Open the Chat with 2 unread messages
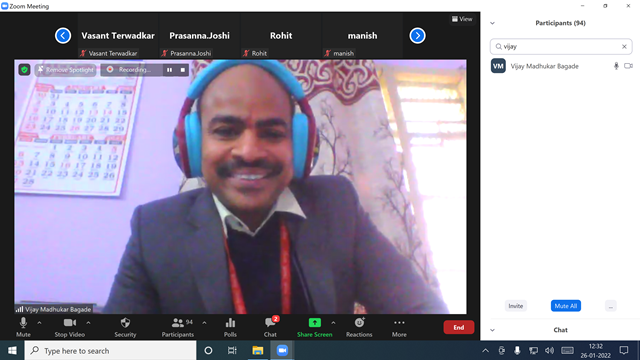 coord(270,327)
